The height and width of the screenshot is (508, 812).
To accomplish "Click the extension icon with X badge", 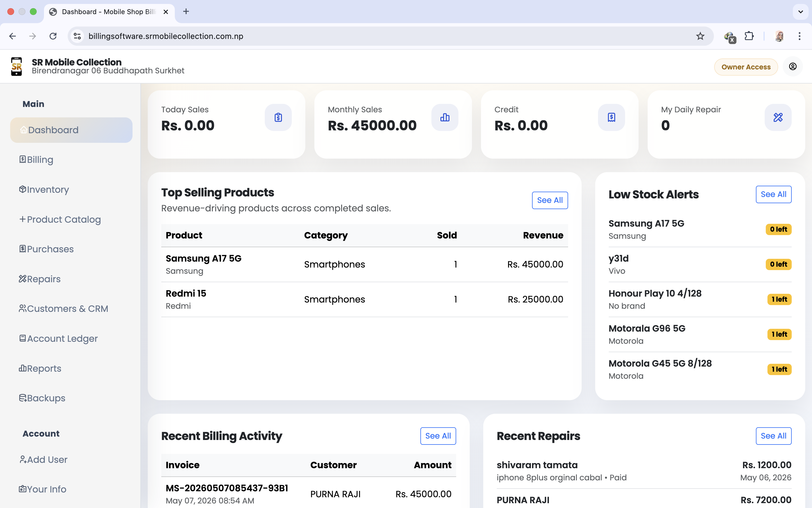I will [729, 37].
